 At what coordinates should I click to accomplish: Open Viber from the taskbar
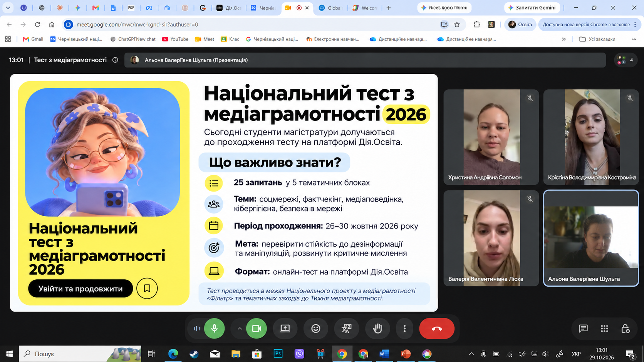pyautogui.click(x=299, y=354)
